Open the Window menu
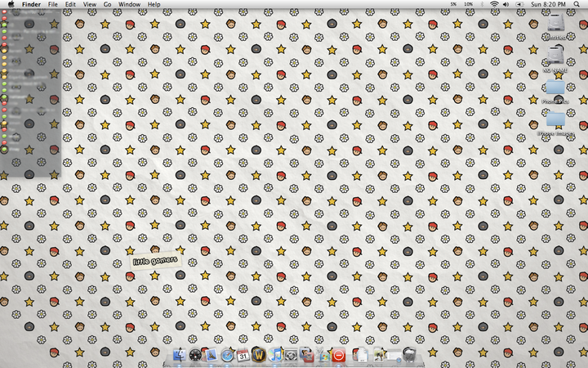Image resolution: width=588 pixels, height=368 pixels. click(x=129, y=4)
